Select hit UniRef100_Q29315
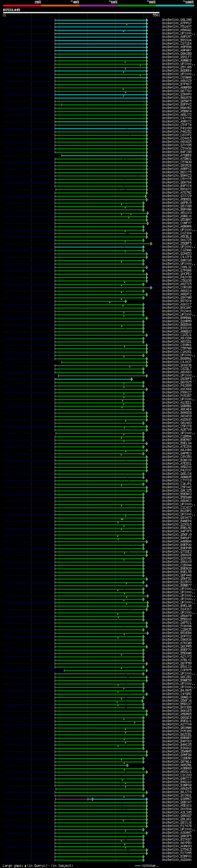Image resolution: width=197 pixels, height=868 pixels. [177, 525]
